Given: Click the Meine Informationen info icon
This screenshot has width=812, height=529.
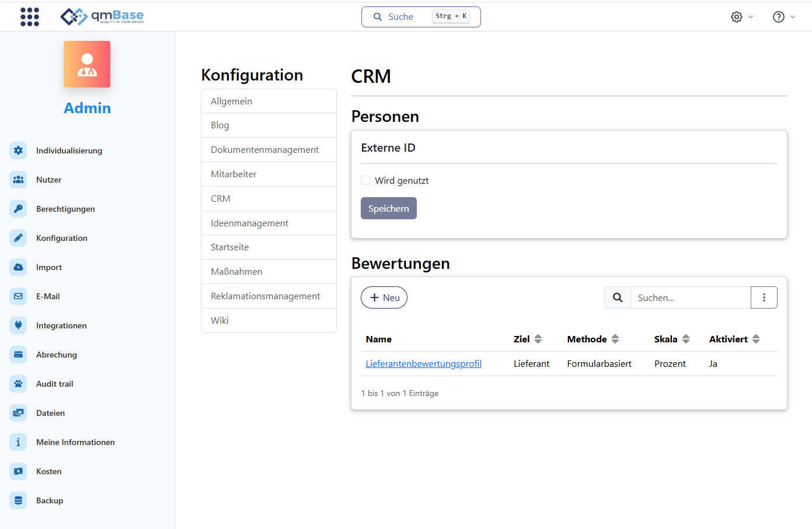Looking at the screenshot, I should tap(18, 442).
